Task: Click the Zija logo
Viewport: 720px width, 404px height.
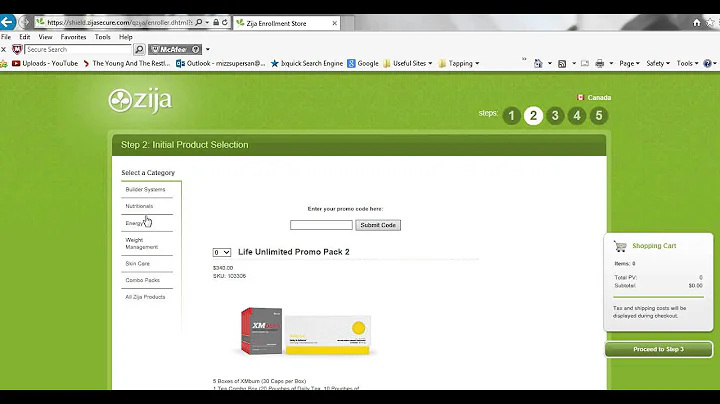Action: tap(140, 101)
